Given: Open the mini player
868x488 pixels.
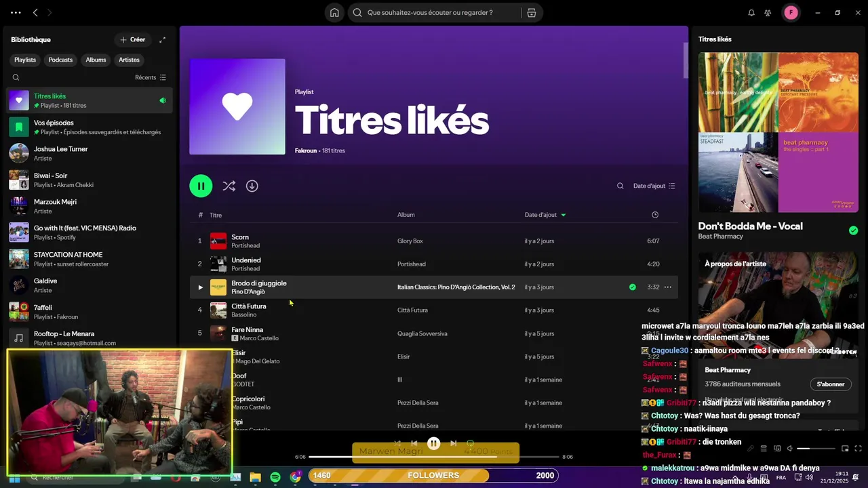Looking at the screenshot, I should point(845,449).
